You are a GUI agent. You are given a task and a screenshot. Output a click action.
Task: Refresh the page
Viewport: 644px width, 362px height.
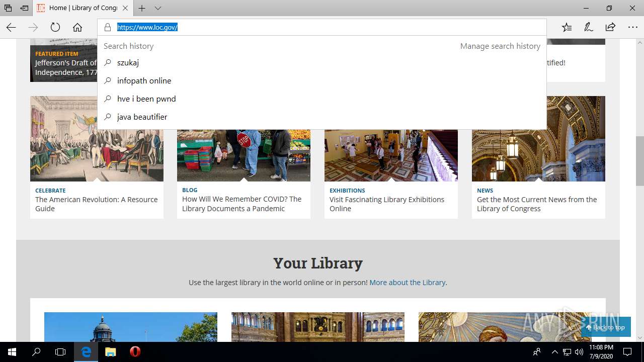[55, 27]
